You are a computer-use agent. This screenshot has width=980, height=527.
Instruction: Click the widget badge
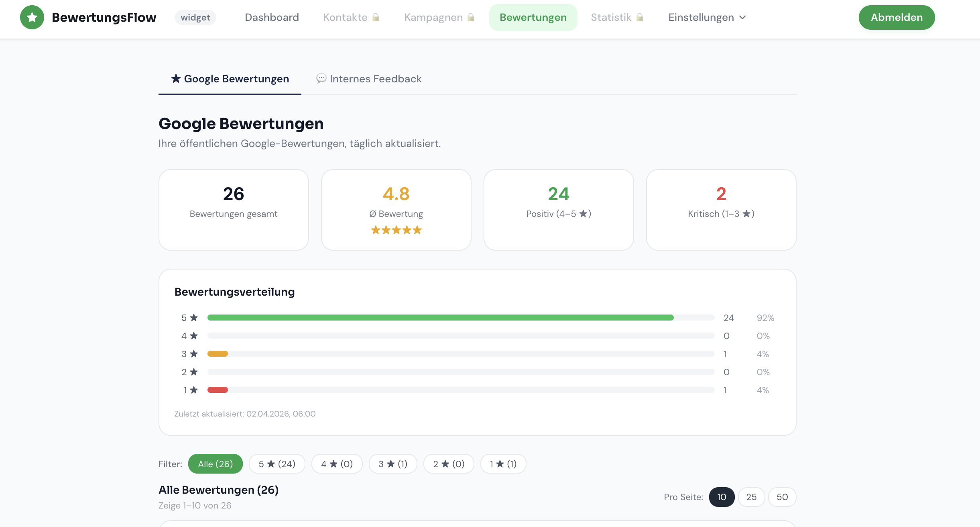195,17
